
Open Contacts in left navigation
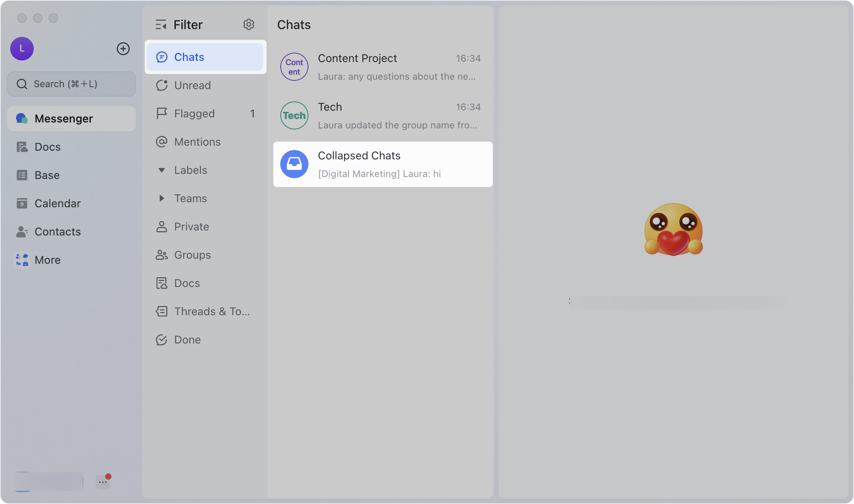coord(71,232)
